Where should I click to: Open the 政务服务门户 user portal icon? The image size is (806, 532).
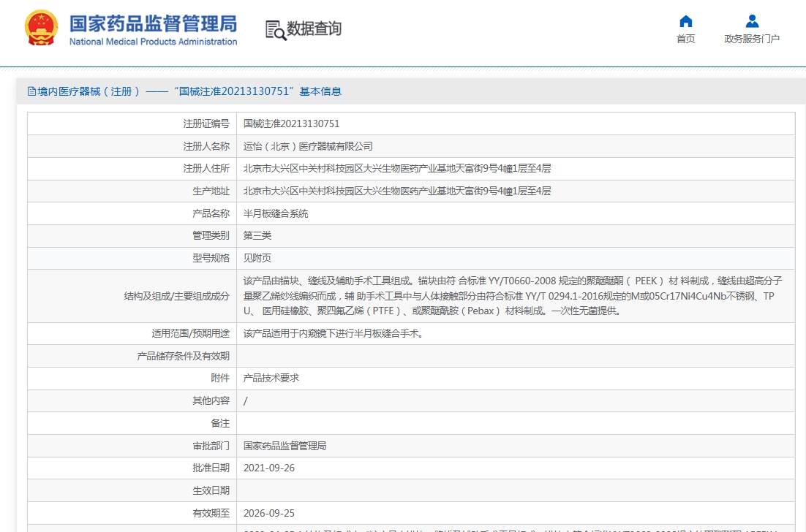click(752, 21)
